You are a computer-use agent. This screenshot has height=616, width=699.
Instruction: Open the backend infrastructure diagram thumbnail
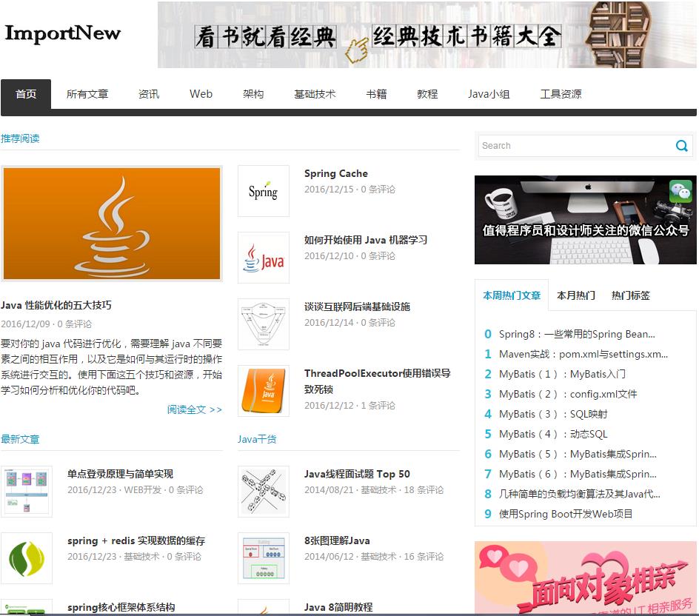tap(264, 324)
